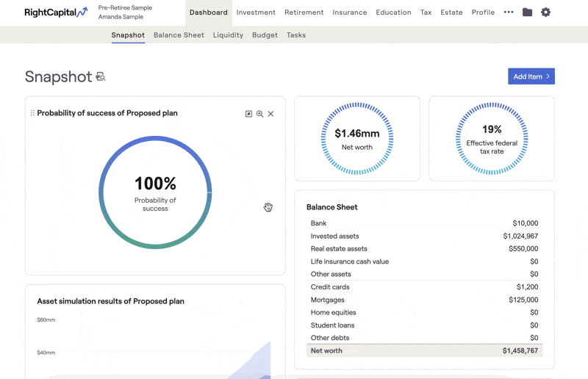The image size is (588, 379).
Task: Click the Net worth total row label
Action: click(326, 350)
